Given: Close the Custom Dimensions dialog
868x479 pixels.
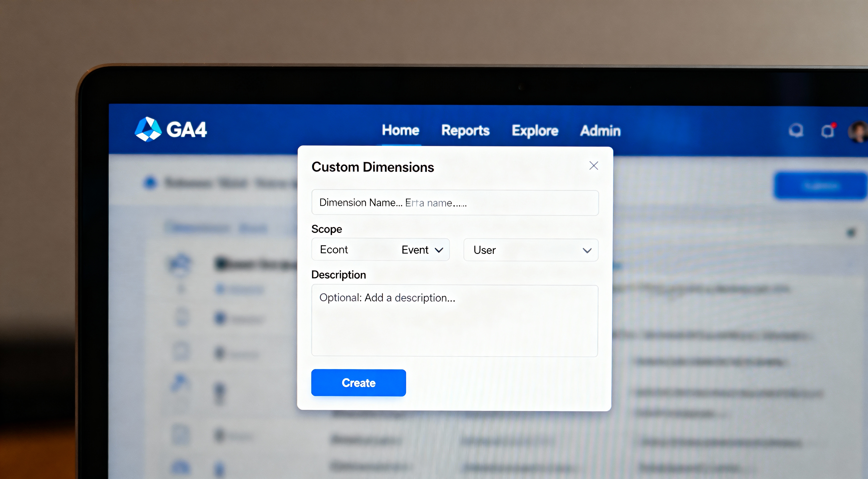Looking at the screenshot, I should [594, 166].
